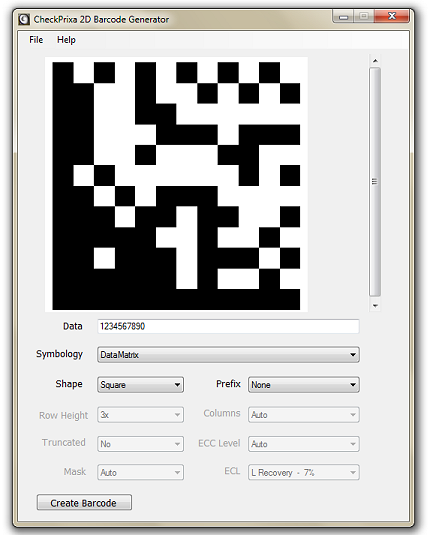Open the Symbology dropdown showing DataMatrix

click(228, 355)
